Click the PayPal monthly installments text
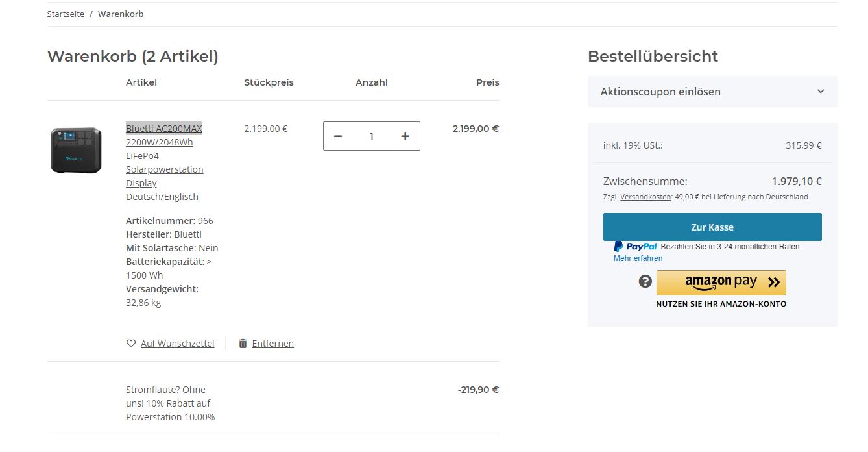Image resolution: width=868 pixels, height=452 pixels. (x=731, y=247)
